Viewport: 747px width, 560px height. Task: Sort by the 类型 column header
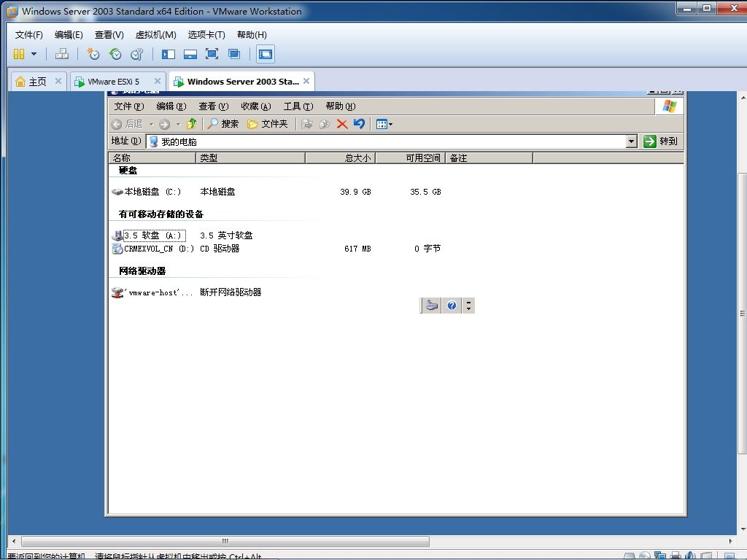(251, 157)
